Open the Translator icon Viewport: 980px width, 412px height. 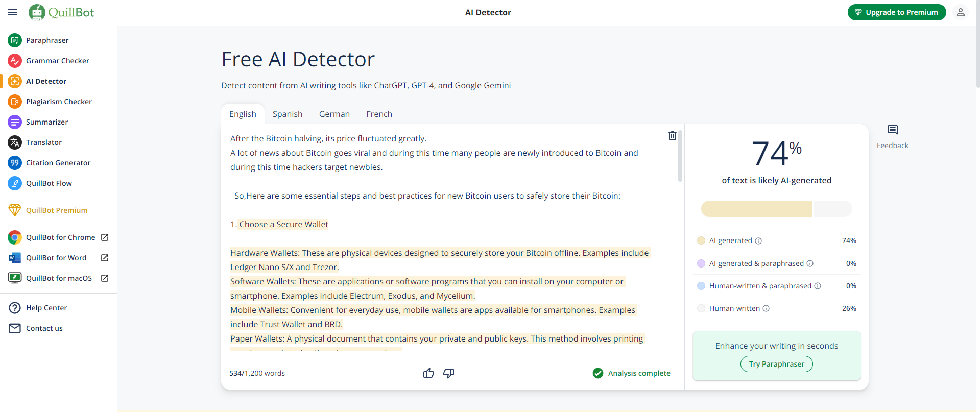(15, 142)
